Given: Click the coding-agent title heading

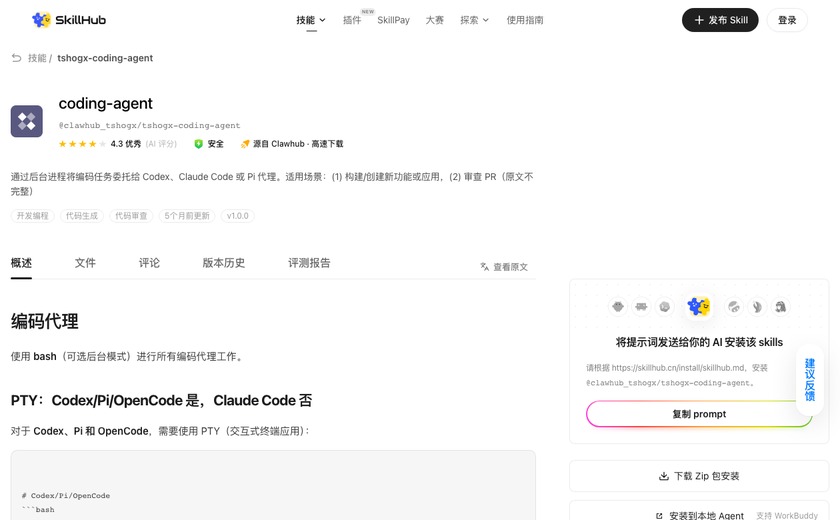Looking at the screenshot, I should coord(106,103).
